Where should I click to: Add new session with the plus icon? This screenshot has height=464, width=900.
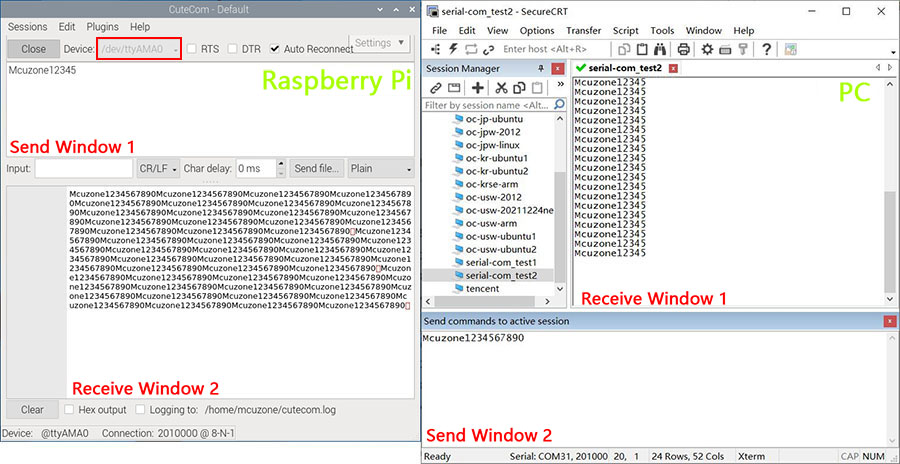477,88
